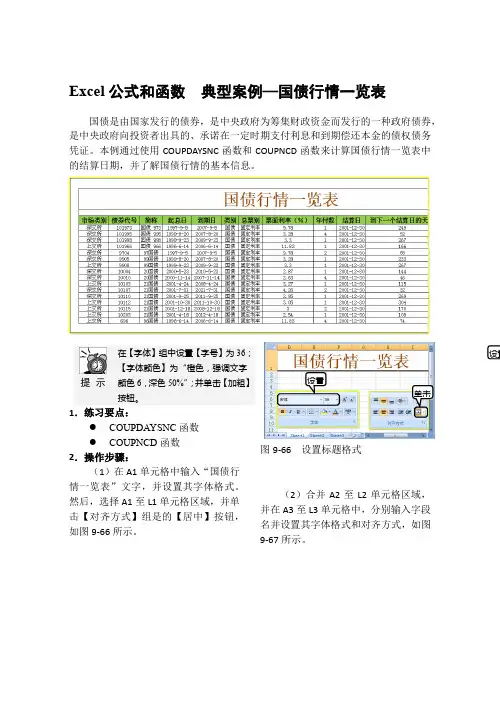Click the Fill Color bucket icon
Screen dimensions: 500x706
coord(325,412)
